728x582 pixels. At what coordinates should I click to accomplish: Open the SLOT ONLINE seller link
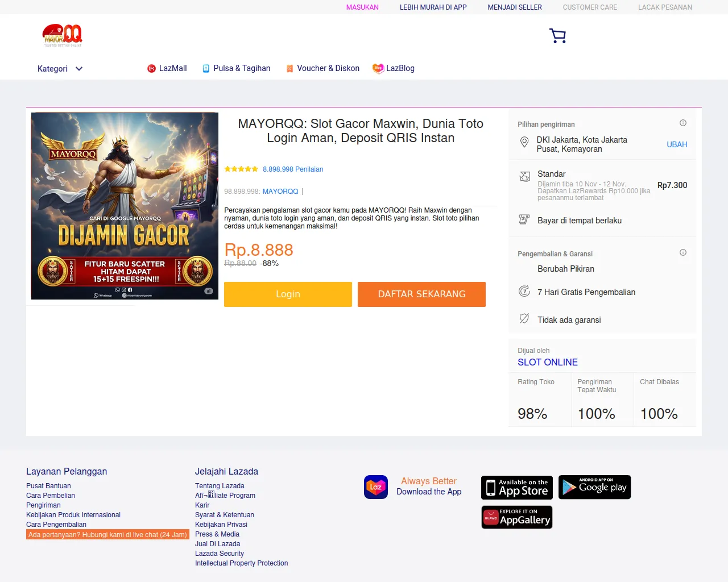(548, 362)
